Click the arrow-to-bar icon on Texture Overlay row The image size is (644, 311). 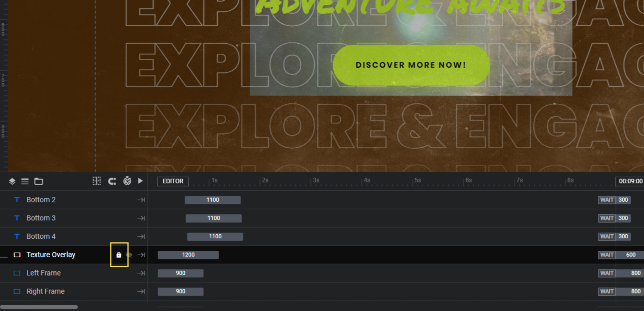[x=141, y=255]
